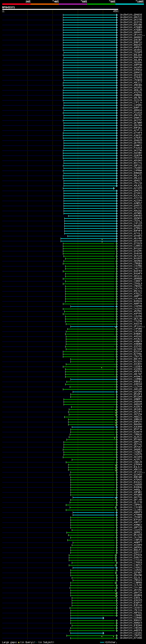Select hit label UniRef100_Q197Z6

(131, 22)
